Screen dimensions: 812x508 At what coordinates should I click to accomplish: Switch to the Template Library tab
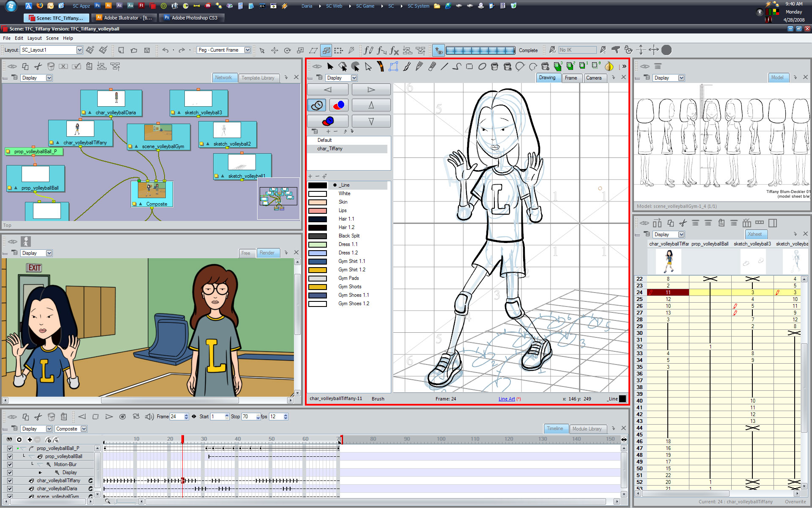point(258,78)
